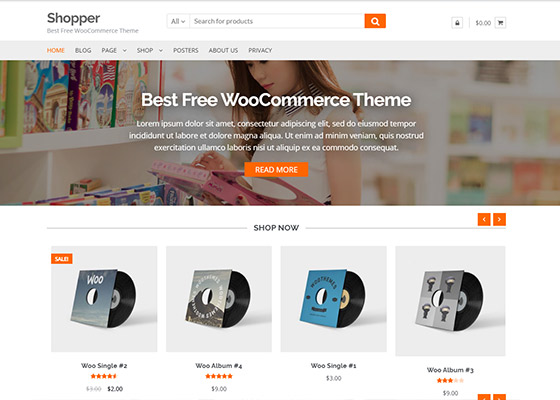Go to next Shop Now products arrow
Viewport: 560px width, 400px height.
[499, 219]
